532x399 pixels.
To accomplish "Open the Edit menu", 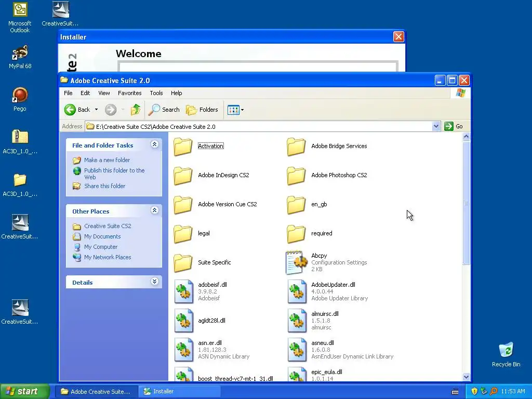I will 85,93.
